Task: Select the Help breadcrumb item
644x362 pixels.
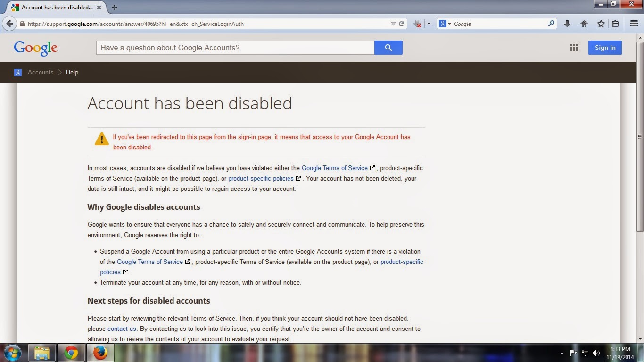Action: (x=72, y=73)
